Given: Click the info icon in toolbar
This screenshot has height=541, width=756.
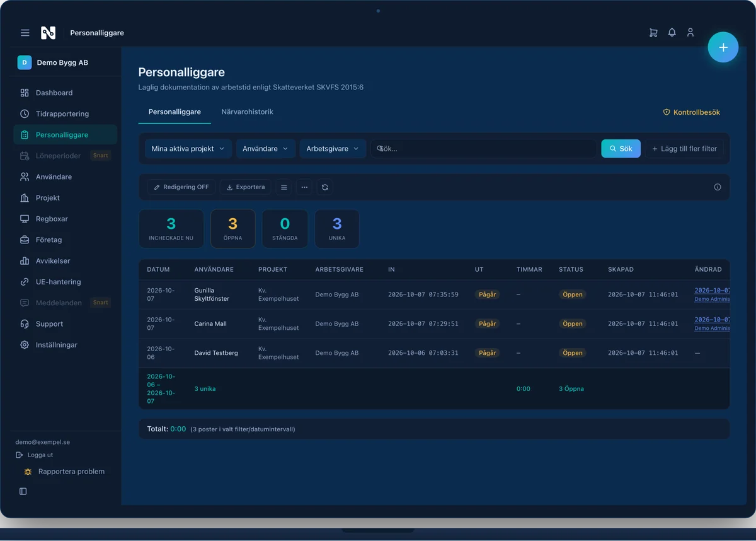Looking at the screenshot, I should pyautogui.click(x=718, y=187).
